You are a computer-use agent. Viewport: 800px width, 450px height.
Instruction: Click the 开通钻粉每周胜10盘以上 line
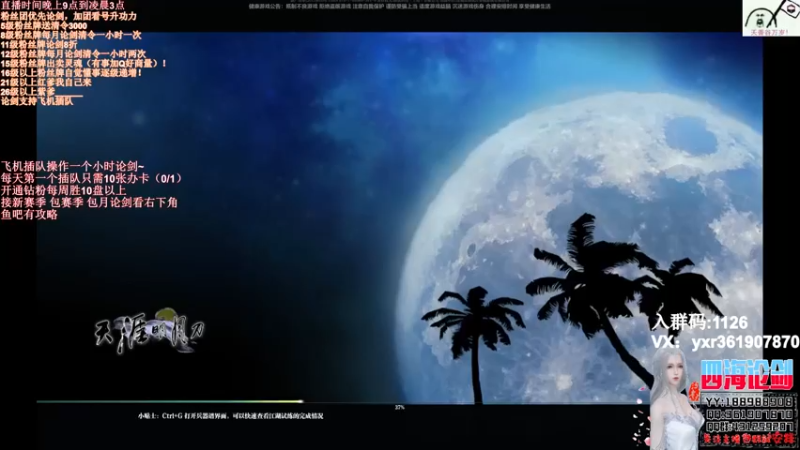click(63, 190)
